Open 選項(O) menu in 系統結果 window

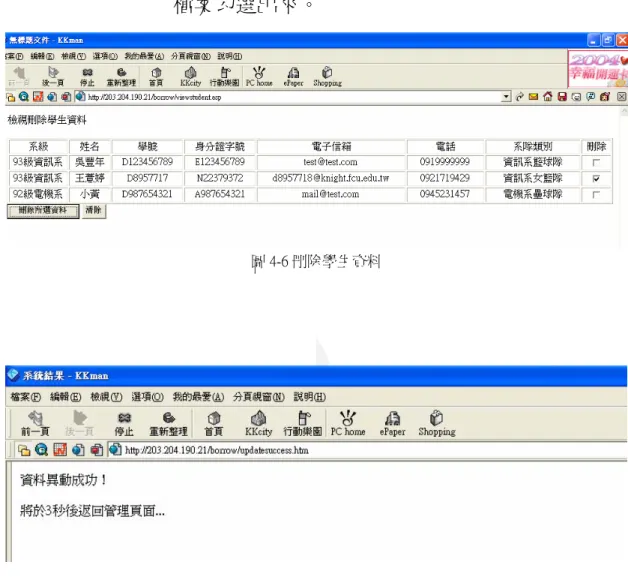147,397
